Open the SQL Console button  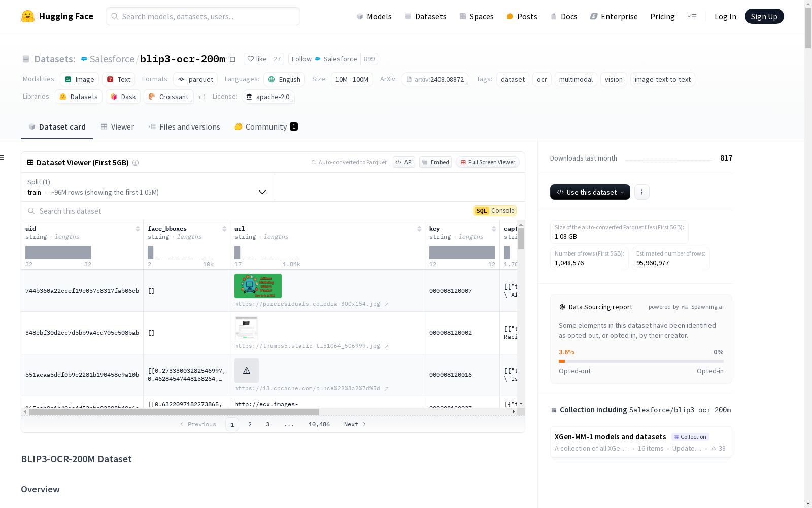(x=495, y=211)
